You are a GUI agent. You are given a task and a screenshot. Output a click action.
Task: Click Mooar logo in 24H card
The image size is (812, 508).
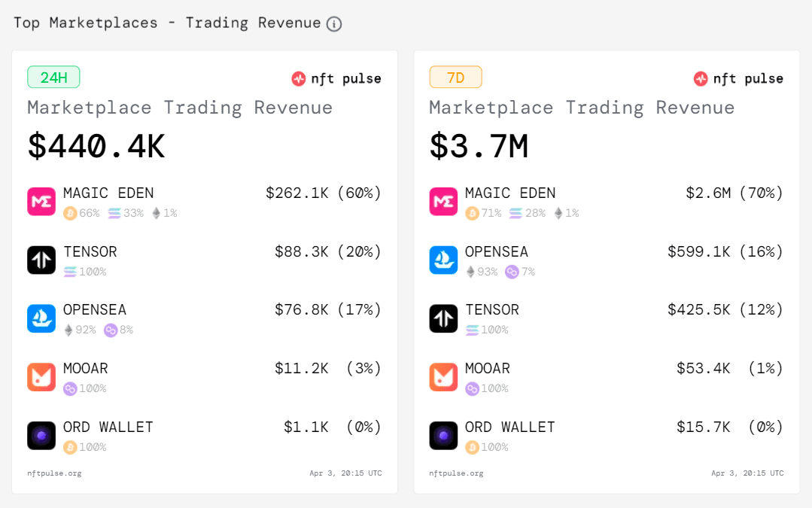coord(41,377)
